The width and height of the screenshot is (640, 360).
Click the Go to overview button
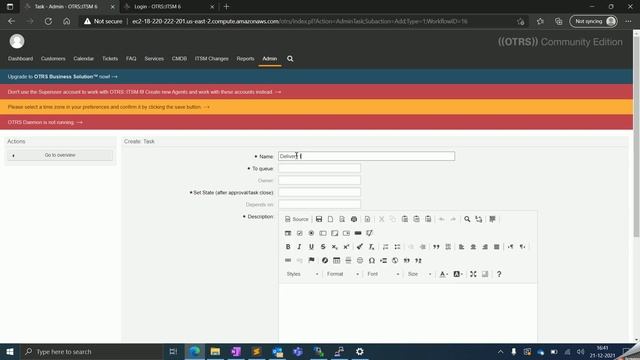[x=60, y=155]
